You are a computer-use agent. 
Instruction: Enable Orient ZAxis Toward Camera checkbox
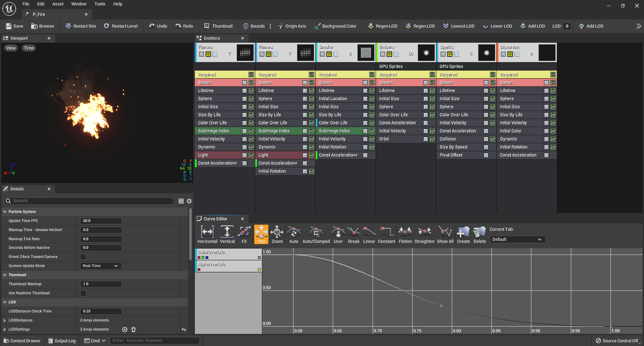(x=83, y=257)
